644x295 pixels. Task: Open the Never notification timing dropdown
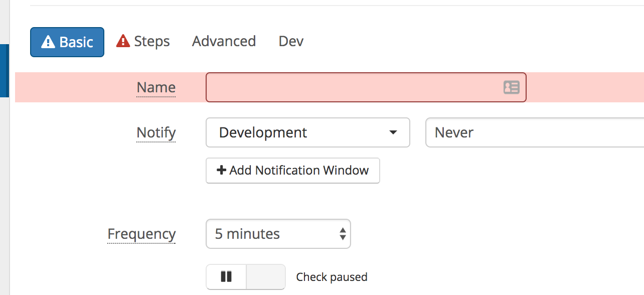point(535,132)
